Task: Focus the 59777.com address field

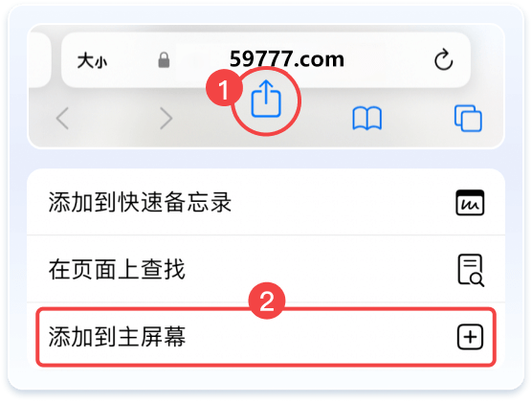Action: 287,59
